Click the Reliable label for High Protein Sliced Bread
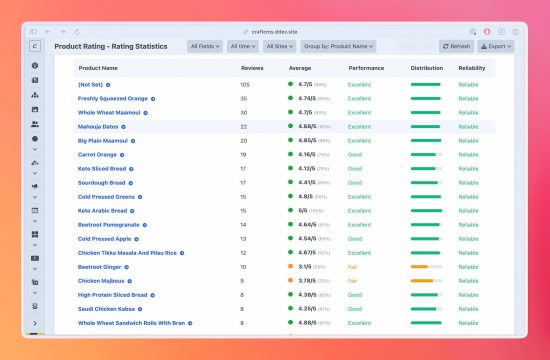550x360 pixels. tap(468, 295)
